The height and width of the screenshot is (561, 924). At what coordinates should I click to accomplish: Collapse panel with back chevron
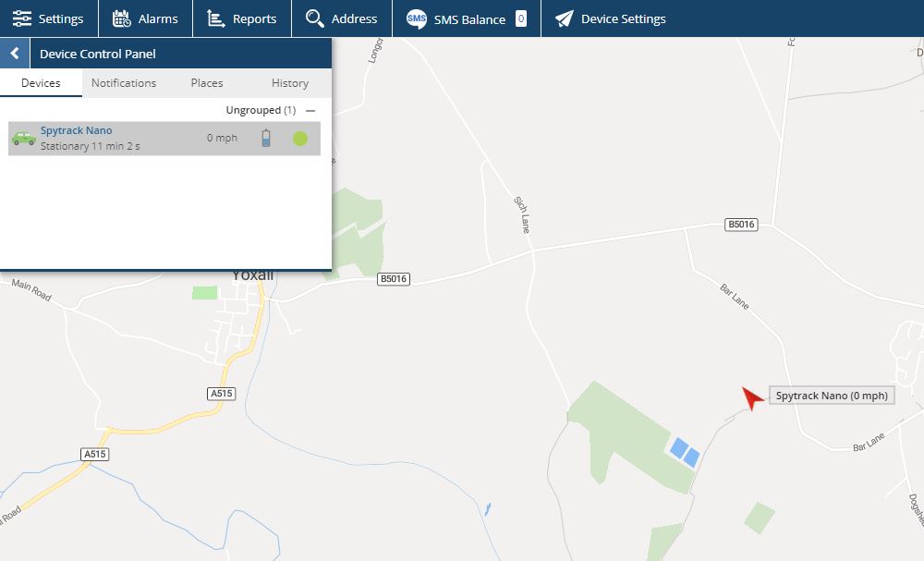point(15,54)
